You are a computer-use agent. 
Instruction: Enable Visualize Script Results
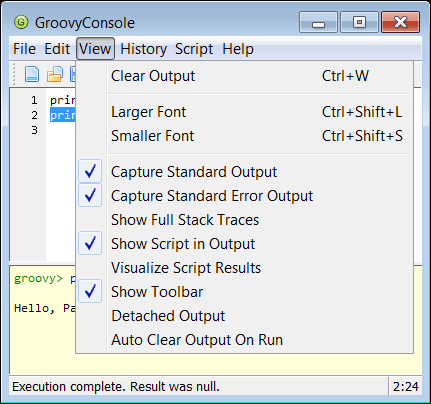coord(244,268)
